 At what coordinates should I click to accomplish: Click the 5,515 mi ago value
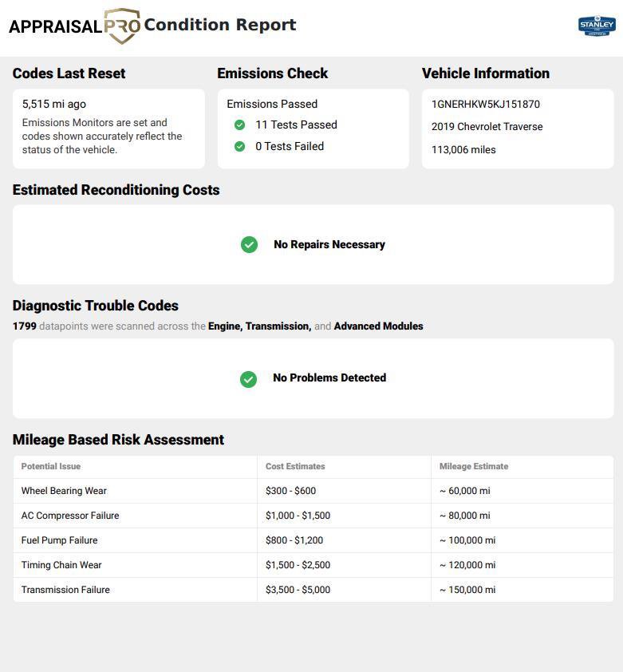(54, 104)
